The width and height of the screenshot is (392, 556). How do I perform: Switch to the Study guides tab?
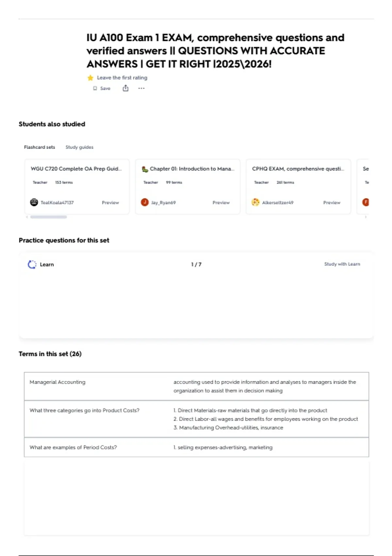79,147
